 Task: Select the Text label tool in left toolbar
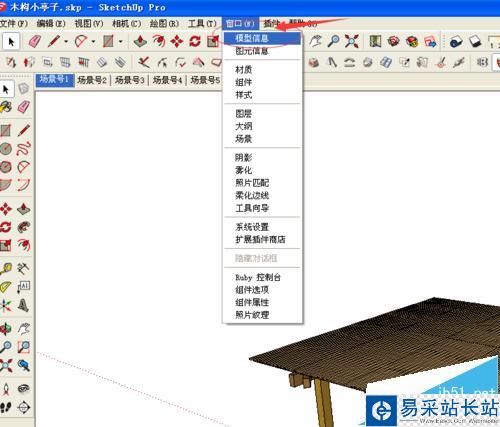tap(24, 287)
